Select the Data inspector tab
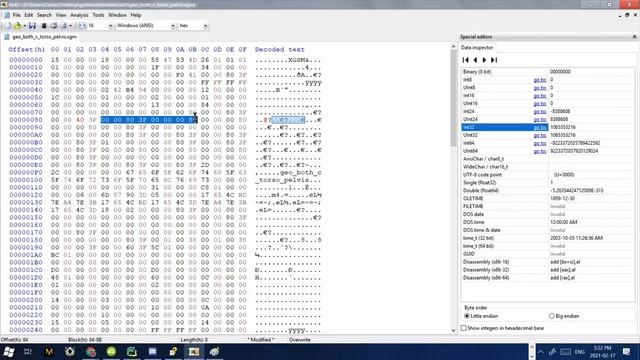Screen dimensions: 640x360 click(x=477, y=48)
